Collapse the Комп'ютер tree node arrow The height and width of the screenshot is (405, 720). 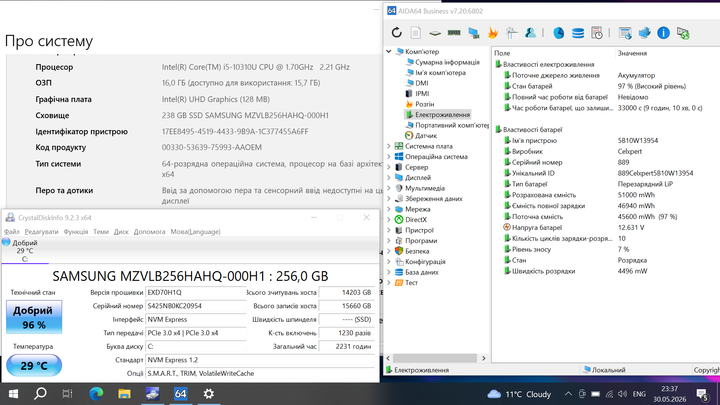[x=389, y=51]
